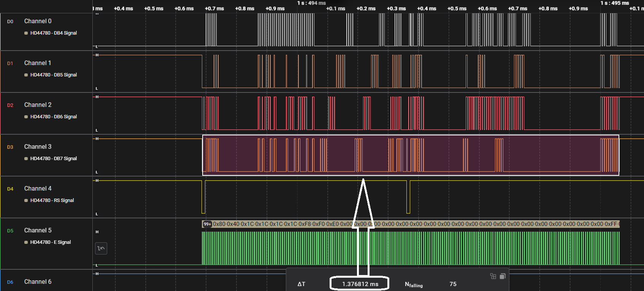Viewport: 644px width, 291px height.
Task: Click the measurement layout grid icon
Action: coord(493,276)
